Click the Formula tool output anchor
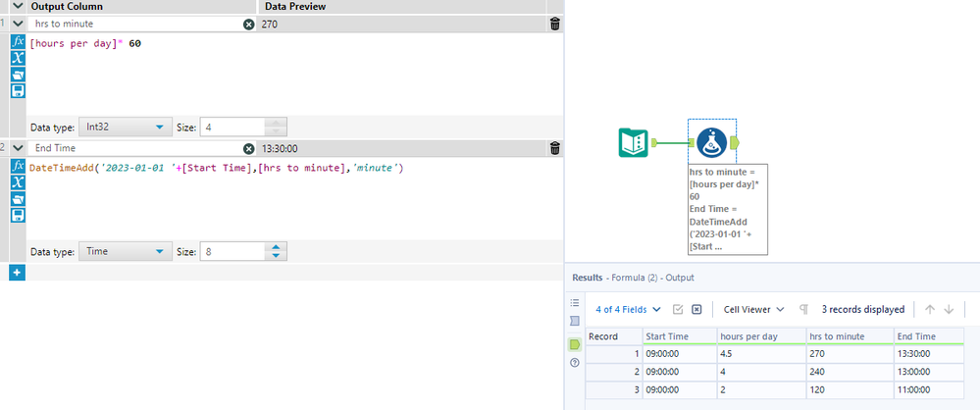Image resolution: width=980 pixels, height=410 pixels. [x=735, y=143]
